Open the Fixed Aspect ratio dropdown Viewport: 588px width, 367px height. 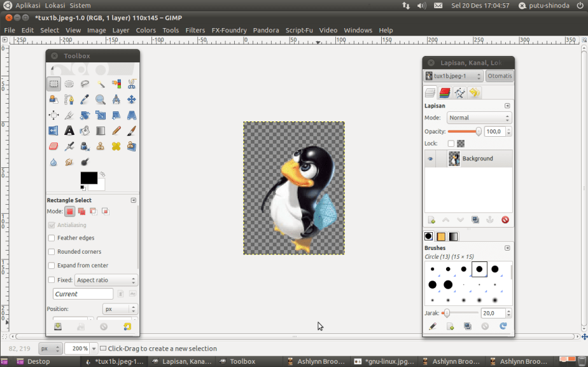(106, 280)
